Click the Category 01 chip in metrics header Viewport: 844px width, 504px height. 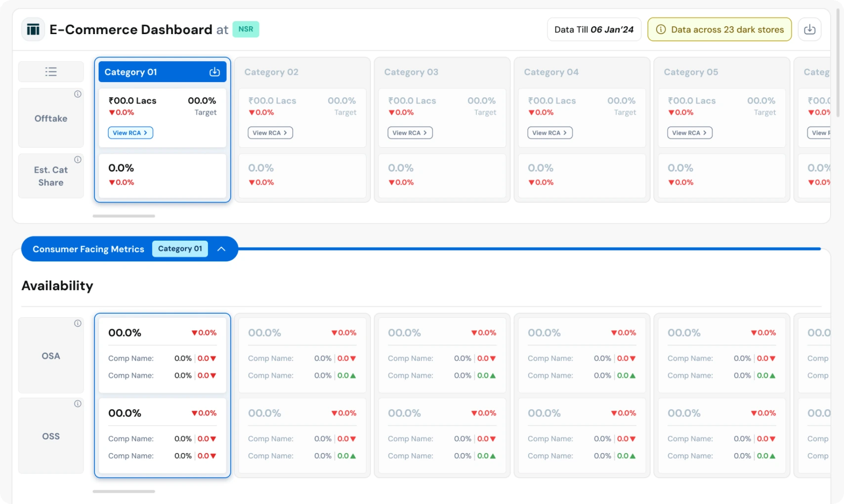click(x=180, y=249)
